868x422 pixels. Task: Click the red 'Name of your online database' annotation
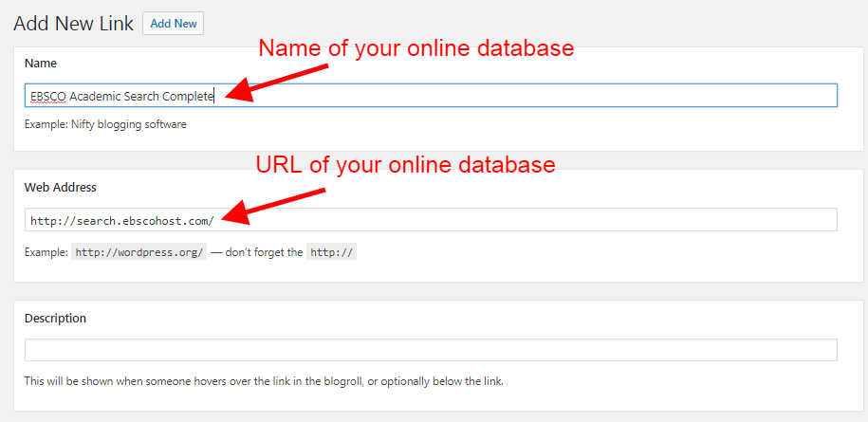click(x=416, y=48)
